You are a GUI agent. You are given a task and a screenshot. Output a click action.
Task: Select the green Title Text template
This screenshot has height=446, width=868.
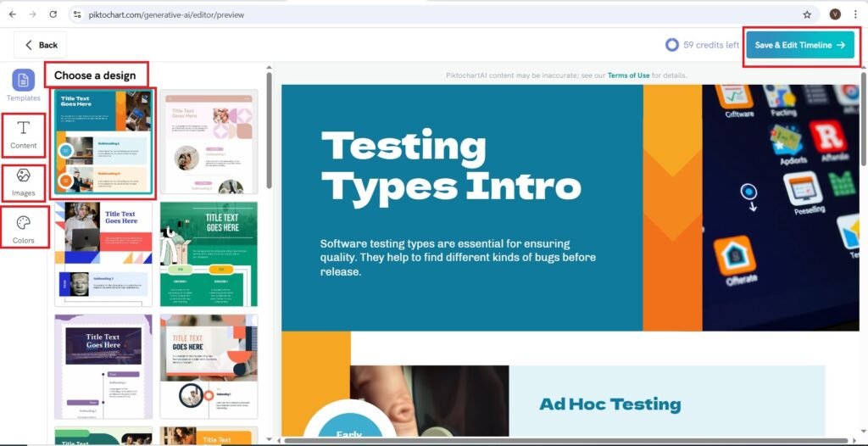[x=209, y=254]
